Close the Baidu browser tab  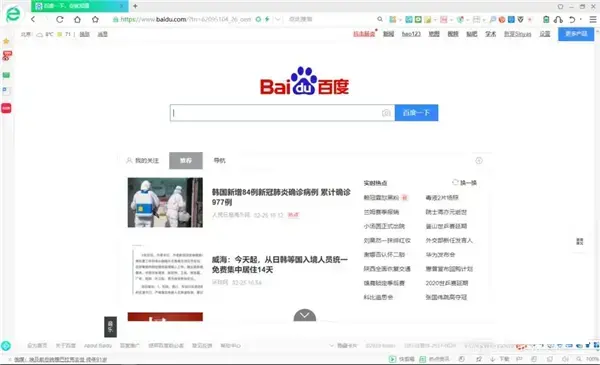point(122,6)
